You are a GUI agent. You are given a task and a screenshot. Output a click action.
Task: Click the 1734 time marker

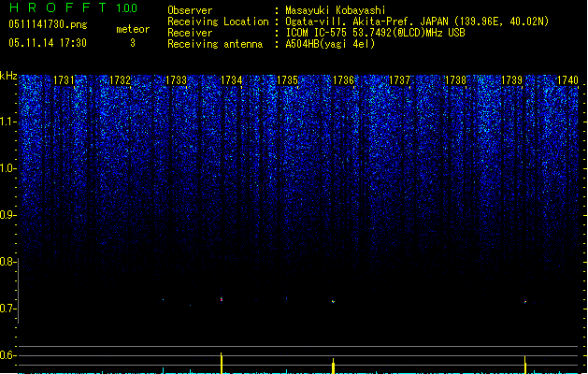pos(232,80)
